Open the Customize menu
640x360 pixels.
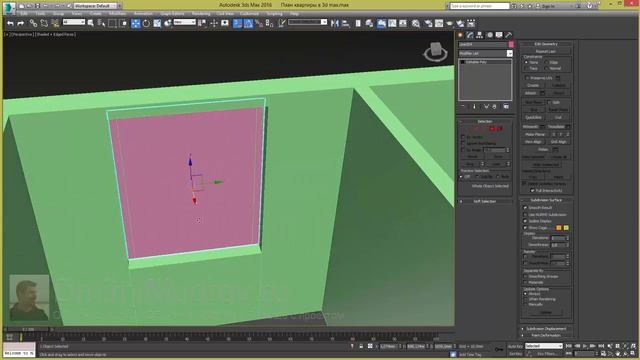click(249, 14)
